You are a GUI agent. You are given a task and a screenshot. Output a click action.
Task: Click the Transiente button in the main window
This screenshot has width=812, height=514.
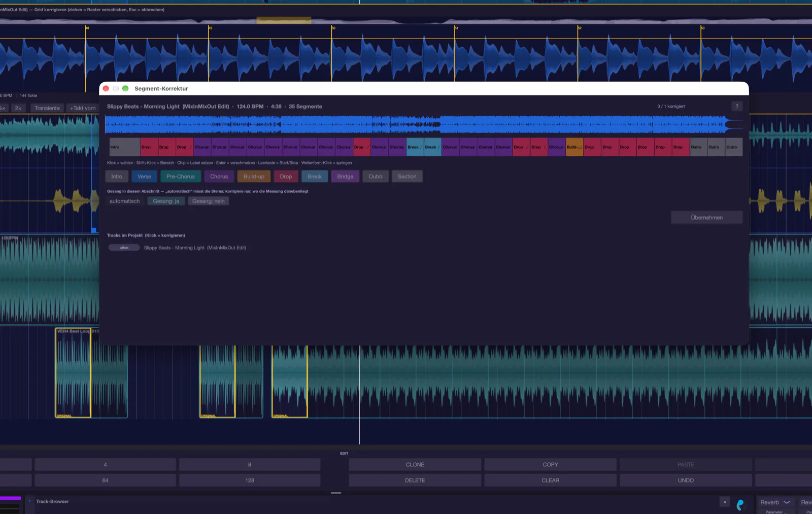(47, 108)
